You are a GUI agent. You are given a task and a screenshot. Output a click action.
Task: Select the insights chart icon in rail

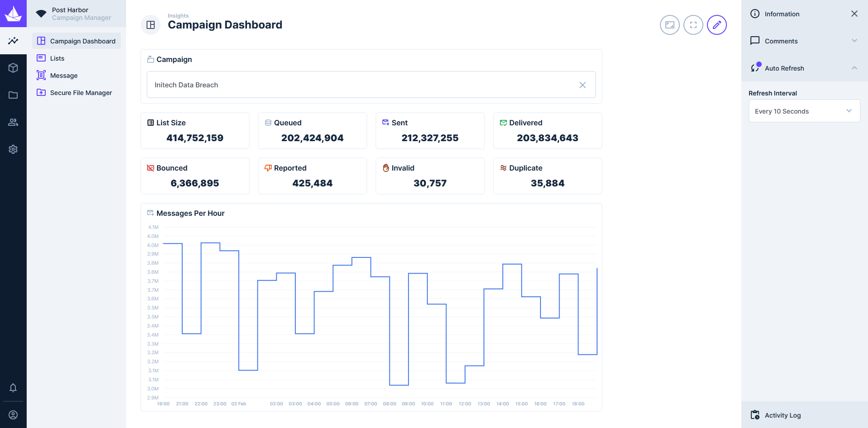click(x=13, y=41)
